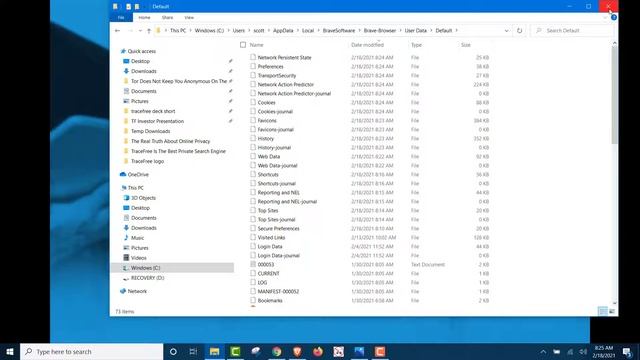
Task: Click taskbar Type here to search box
Action: [x=92, y=351]
